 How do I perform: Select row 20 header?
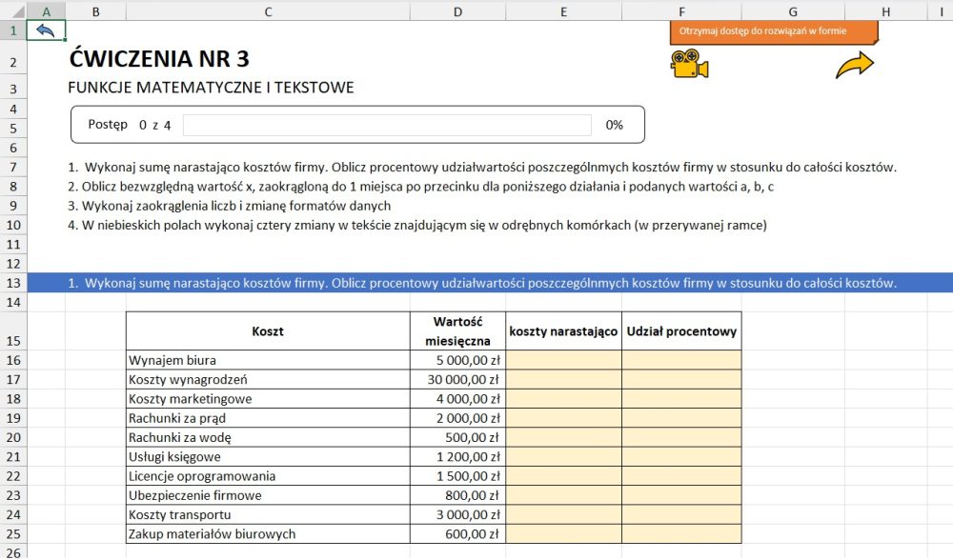13,437
